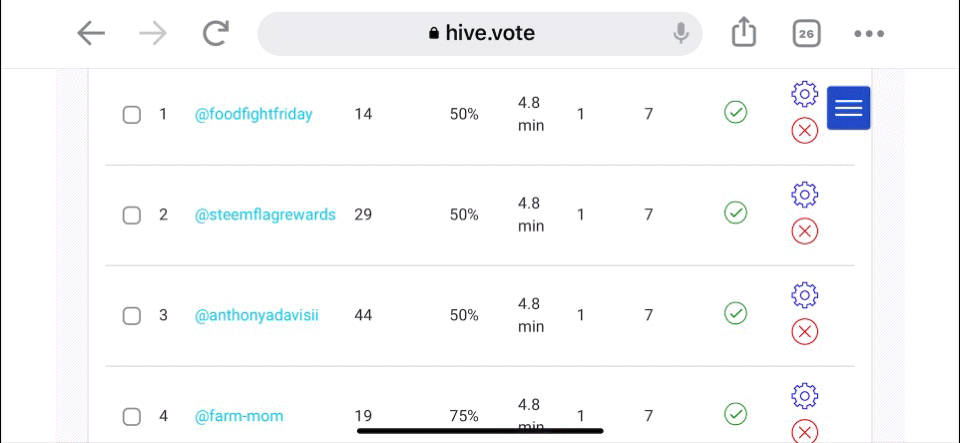Tap the hive.vote address bar

coord(480,34)
